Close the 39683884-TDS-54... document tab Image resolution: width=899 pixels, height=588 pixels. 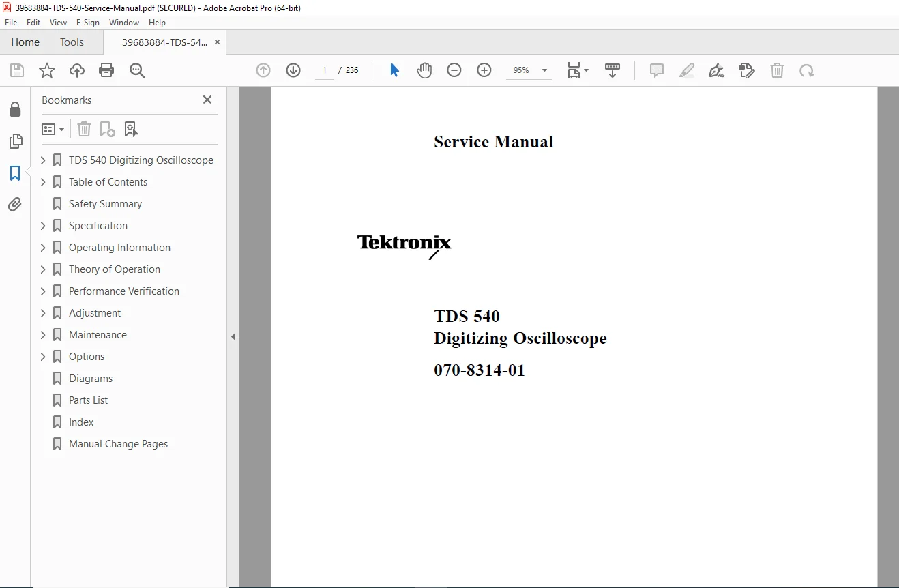(x=217, y=42)
